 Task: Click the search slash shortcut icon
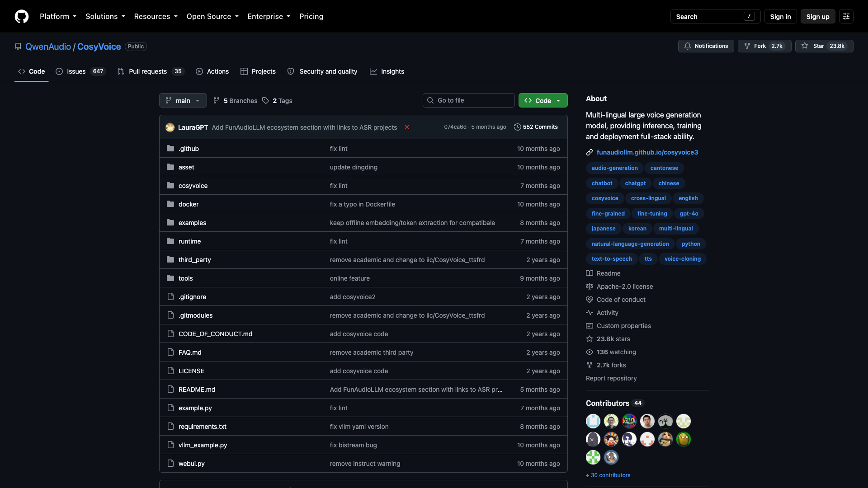tap(749, 16)
